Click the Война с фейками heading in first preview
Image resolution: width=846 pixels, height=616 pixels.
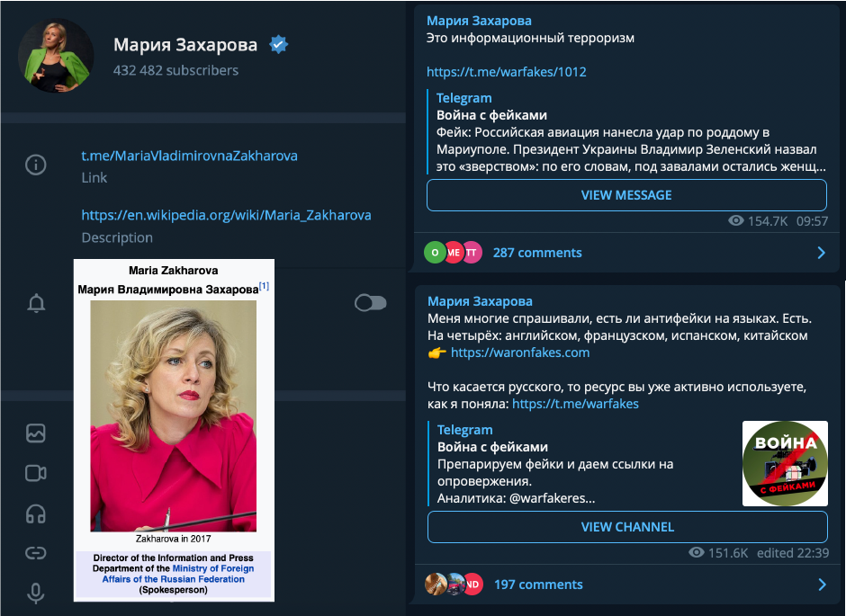tap(491, 115)
